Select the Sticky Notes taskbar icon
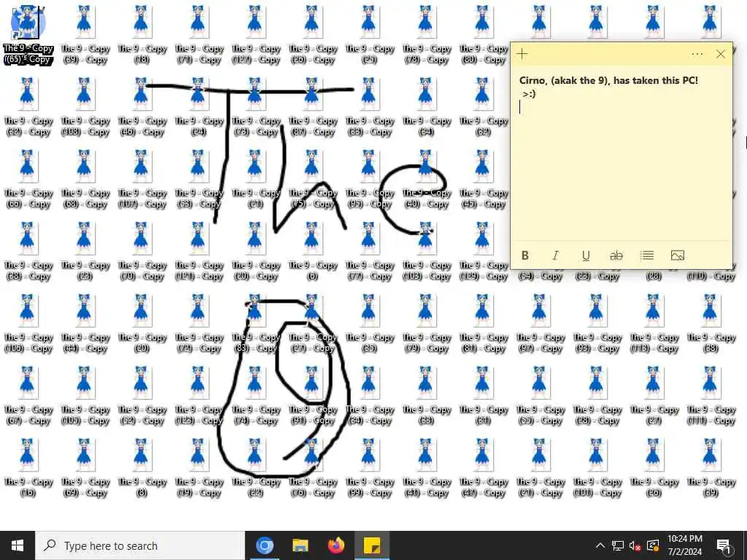The width and height of the screenshot is (747, 560). click(x=371, y=545)
